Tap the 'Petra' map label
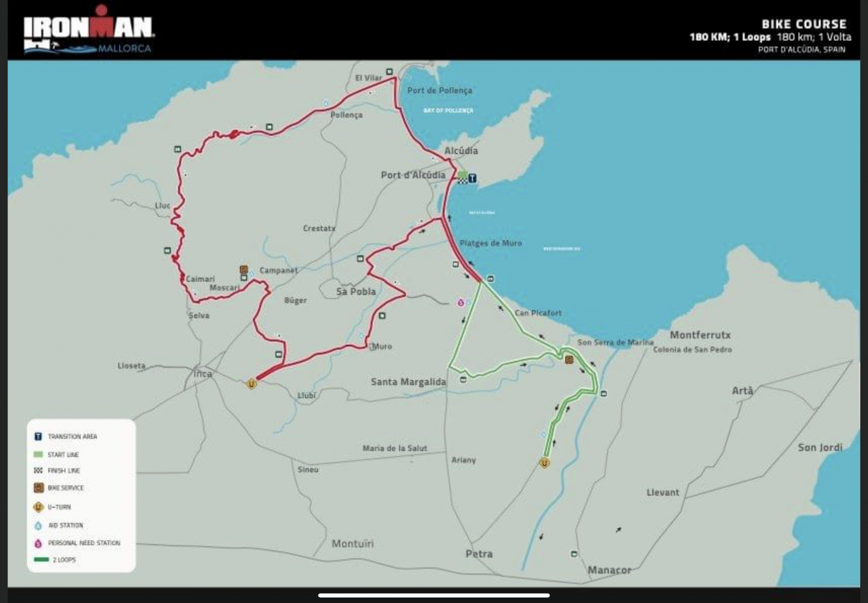The height and width of the screenshot is (603, 868). coord(479,554)
